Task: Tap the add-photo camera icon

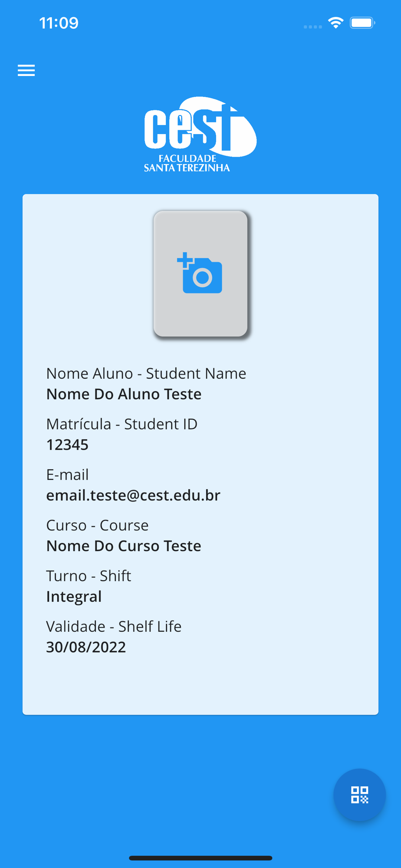Action: (x=200, y=273)
